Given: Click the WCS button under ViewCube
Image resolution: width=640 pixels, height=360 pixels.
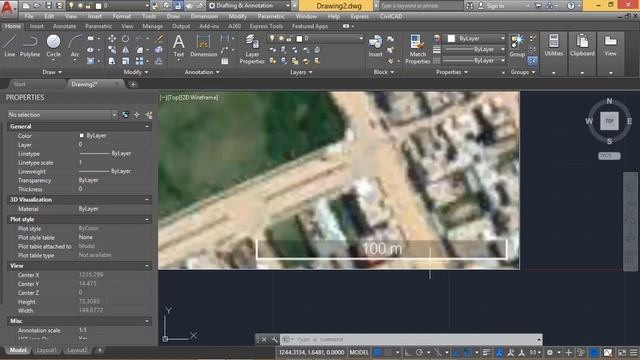Looking at the screenshot, I should pos(609,156).
